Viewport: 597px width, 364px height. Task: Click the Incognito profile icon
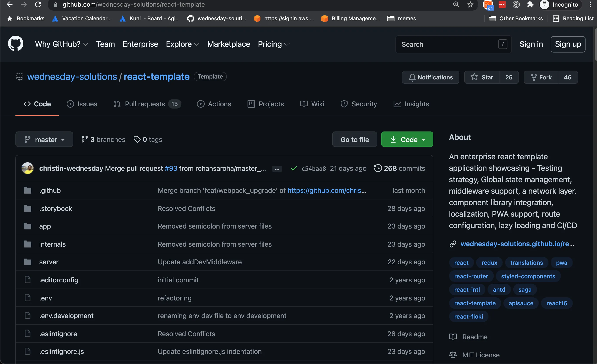click(x=544, y=5)
